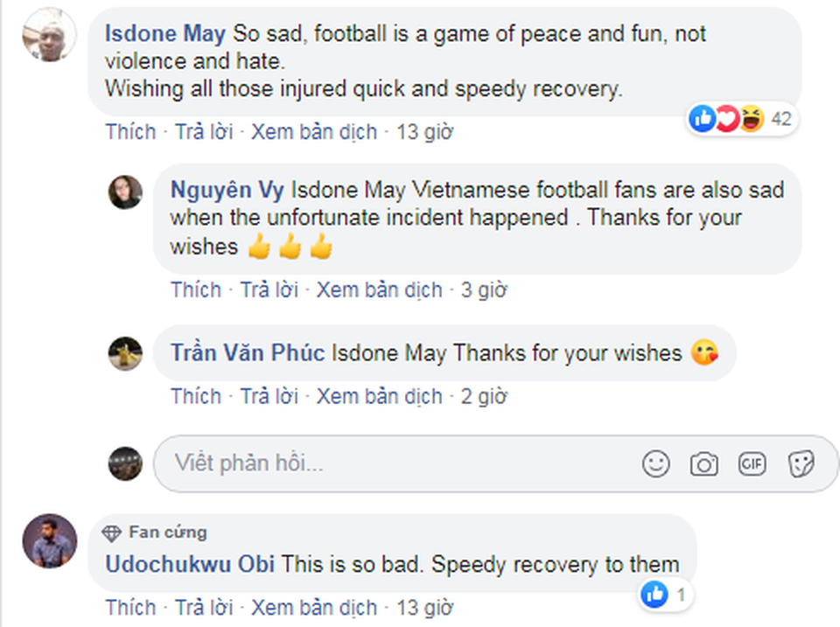This screenshot has height=627, width=840.
Task: Open Trần Văn Phúc's profile name link
Action: (x=248, y=353)
